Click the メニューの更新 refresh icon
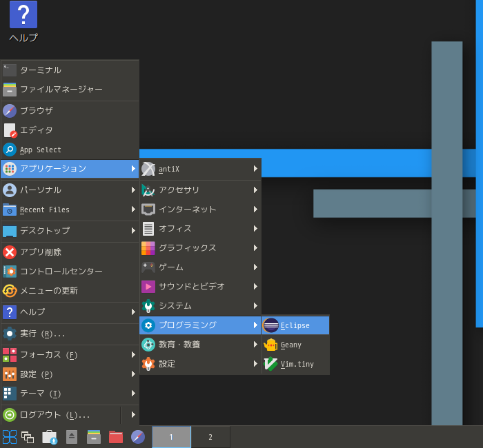The height and width of the screenshot is (448, 483). click(x=10, y=291)
